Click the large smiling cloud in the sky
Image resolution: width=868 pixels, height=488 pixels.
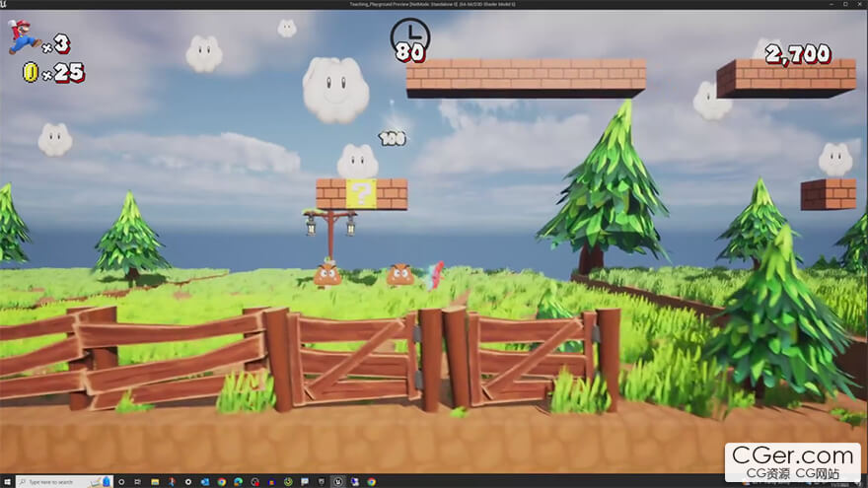335,89
